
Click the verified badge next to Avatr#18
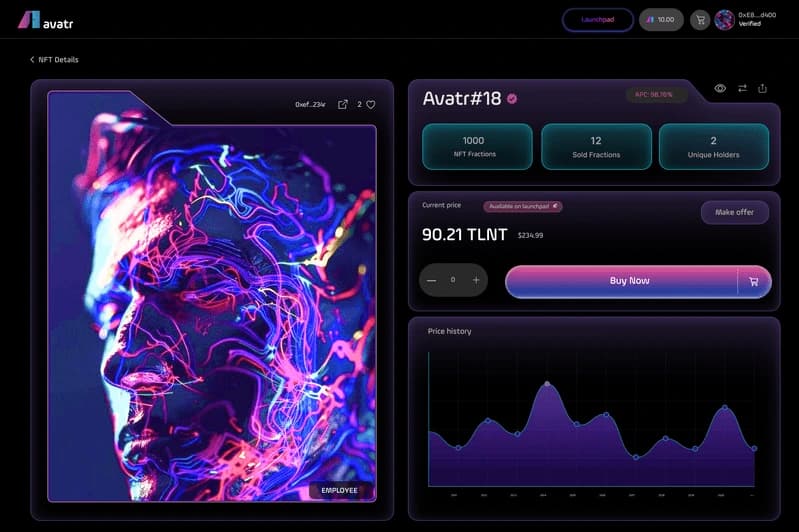(512, 98)
